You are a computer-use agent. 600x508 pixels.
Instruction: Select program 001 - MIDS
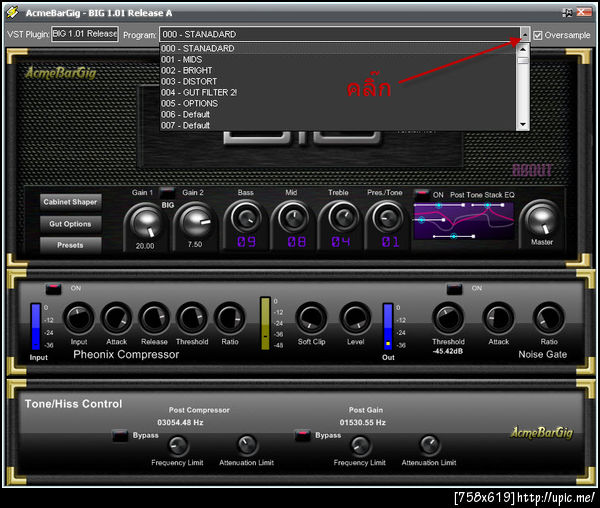click(x=338, y=60)
